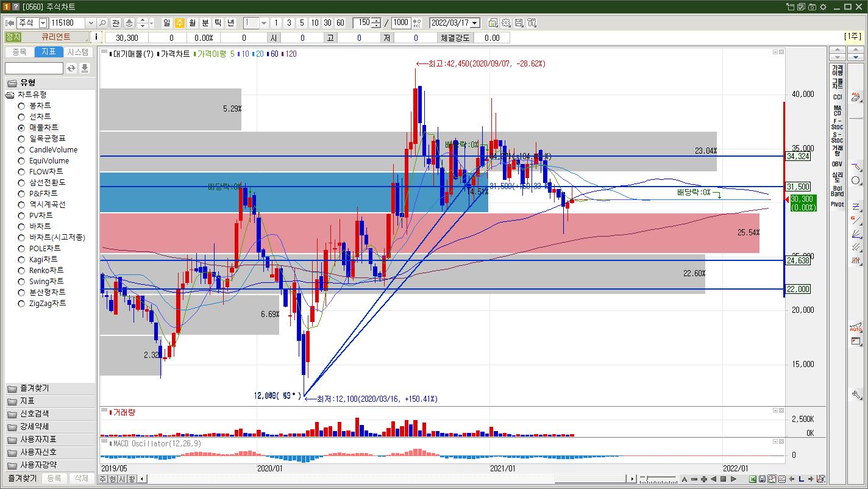Add the MACD indicator from right panel
Image resolution: width=868 pixels, height=489 pixels.
pyautogui.click(x=838, y=111)
